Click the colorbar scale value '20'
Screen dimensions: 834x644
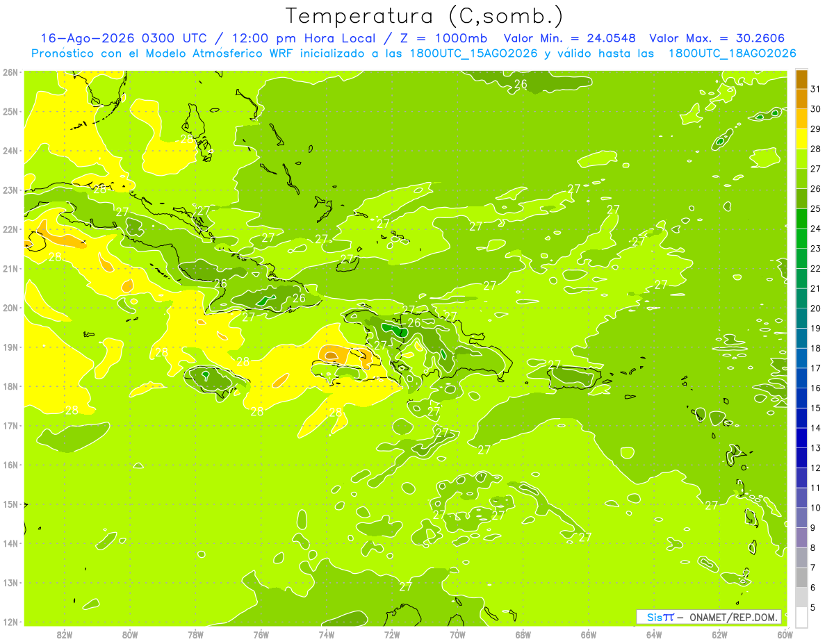tap(816, 308)
